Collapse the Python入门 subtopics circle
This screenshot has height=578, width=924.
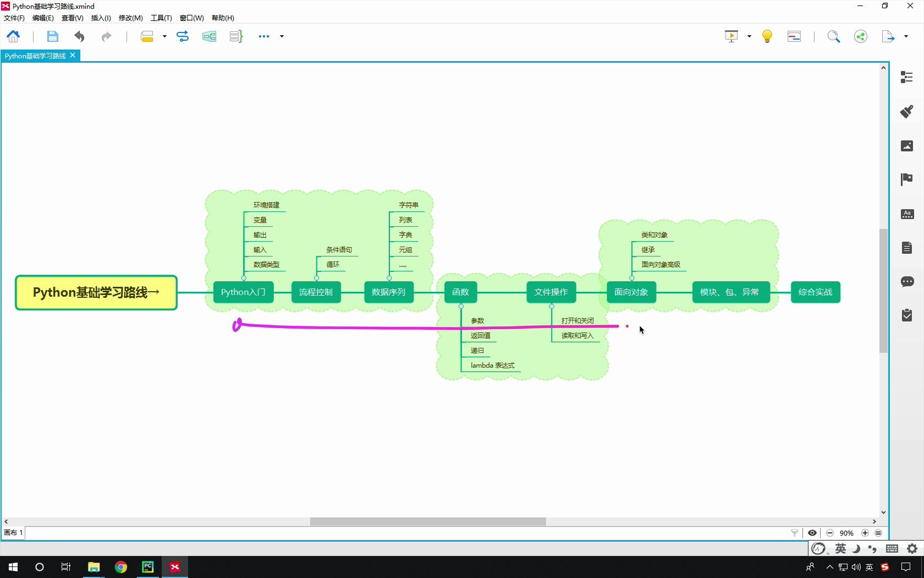[x=244, y=278]
